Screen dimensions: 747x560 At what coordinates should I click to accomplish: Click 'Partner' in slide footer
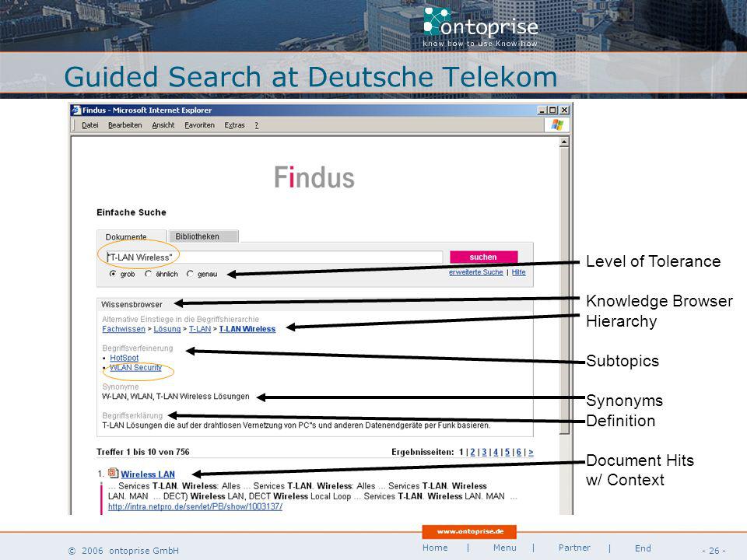[x=574, y=548]
